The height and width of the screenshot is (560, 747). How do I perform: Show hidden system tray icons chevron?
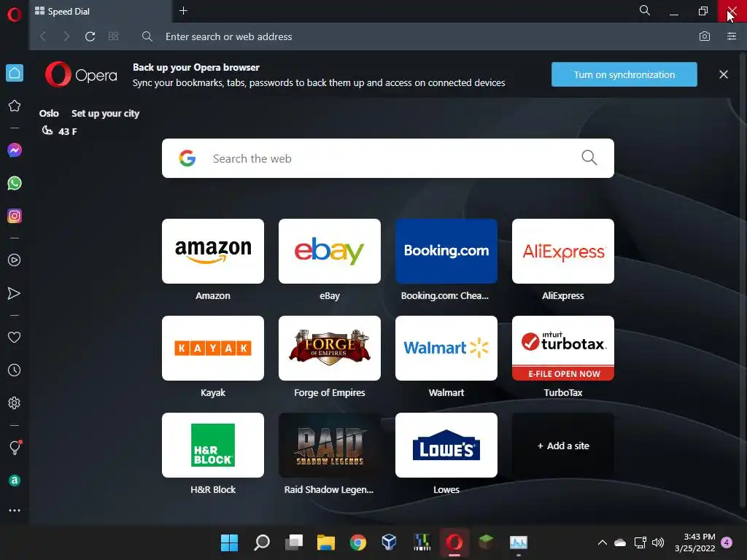[602, 542]
